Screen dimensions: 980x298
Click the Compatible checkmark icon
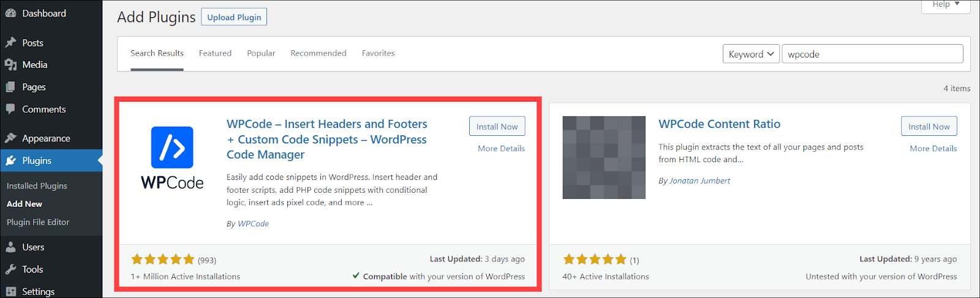pos(356,276)
